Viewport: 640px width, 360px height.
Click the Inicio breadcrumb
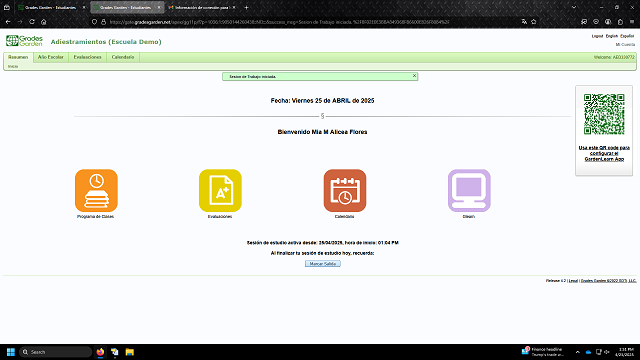pyautogui.click(x=13, y=67)
